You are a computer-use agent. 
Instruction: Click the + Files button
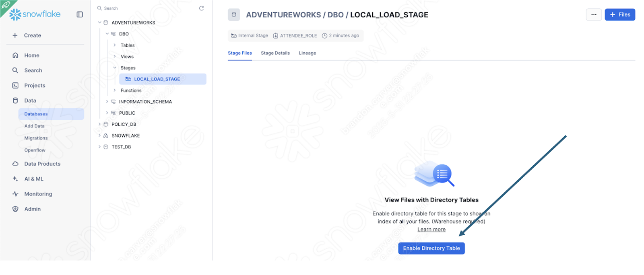620,14
